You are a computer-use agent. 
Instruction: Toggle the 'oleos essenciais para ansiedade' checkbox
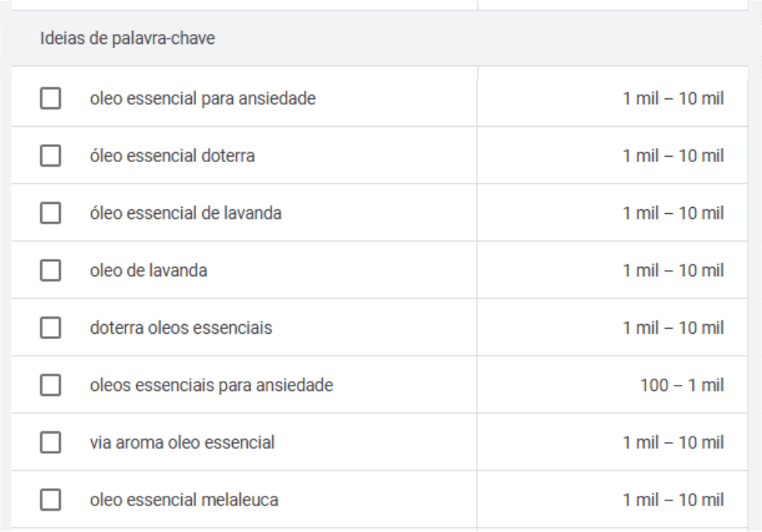click(50, 386)
